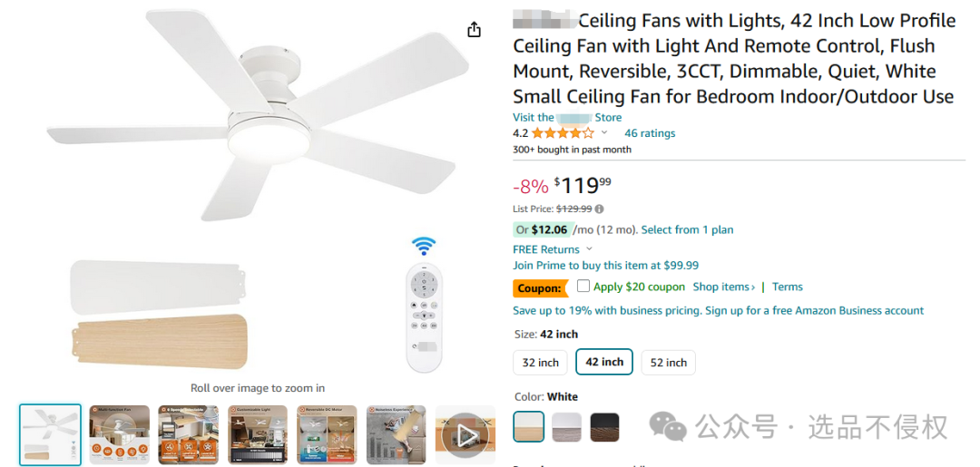Image resolution: width=980 pixels, height=467 pixels.
Task: Click the star rating icons
Action: coord(563,133)
